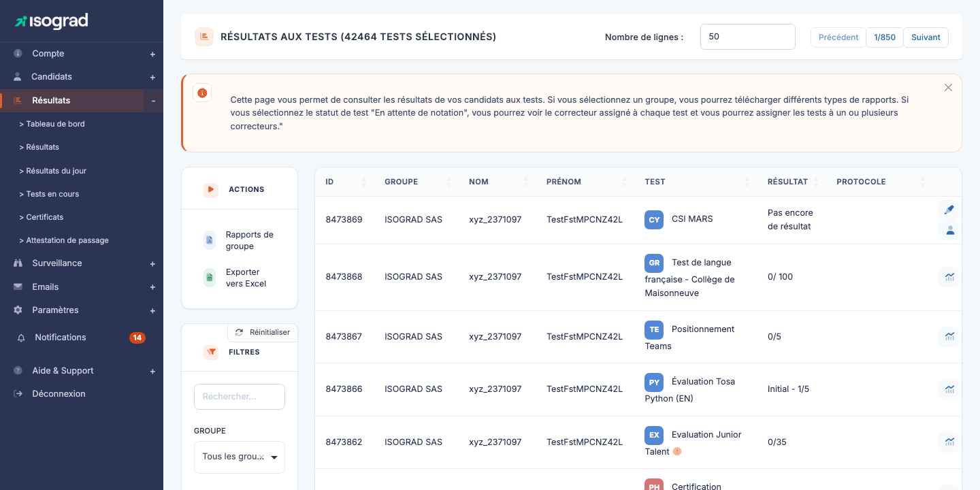This screenshot has width=980, height=490.
Task: Click the pen icon for test 8473869
Action: click(x=949, y=210)
